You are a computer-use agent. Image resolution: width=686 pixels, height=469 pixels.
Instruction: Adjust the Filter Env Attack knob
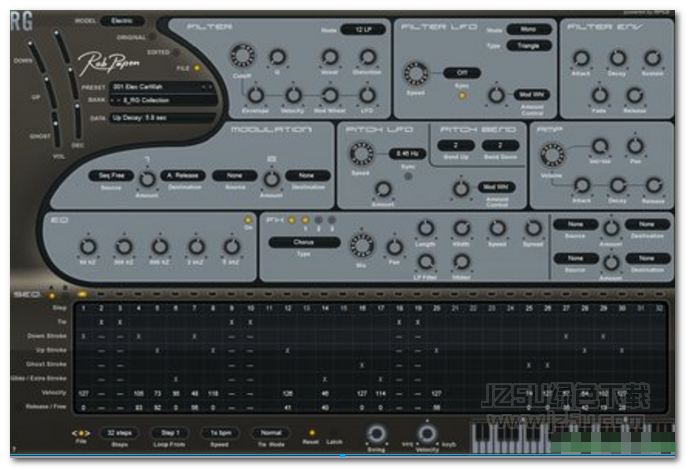(581, 58)
